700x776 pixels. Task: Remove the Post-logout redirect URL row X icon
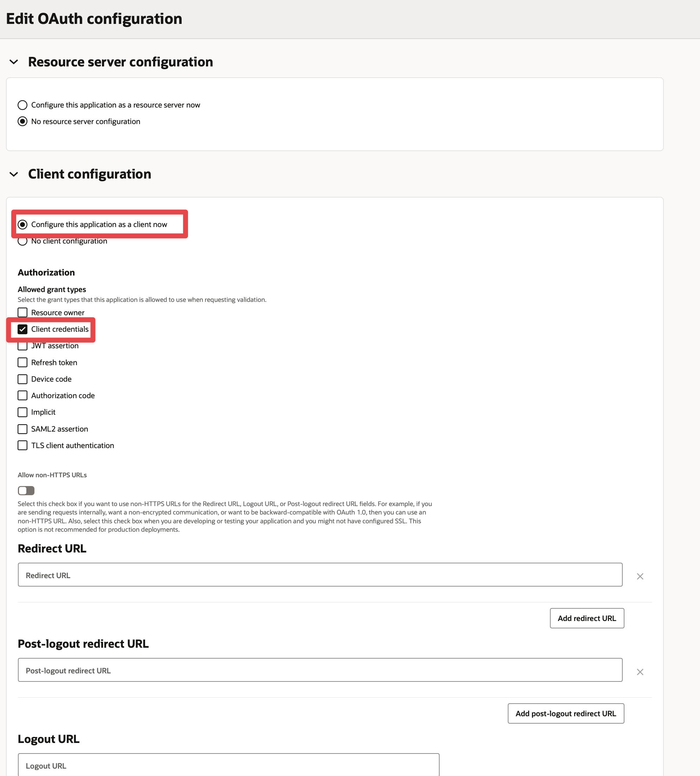(x=640, y=672)
